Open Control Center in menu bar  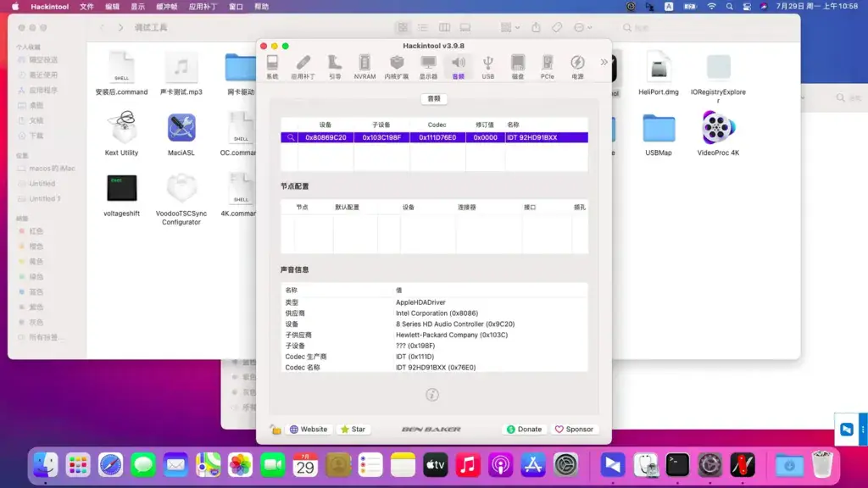click(x=747, y=7)
